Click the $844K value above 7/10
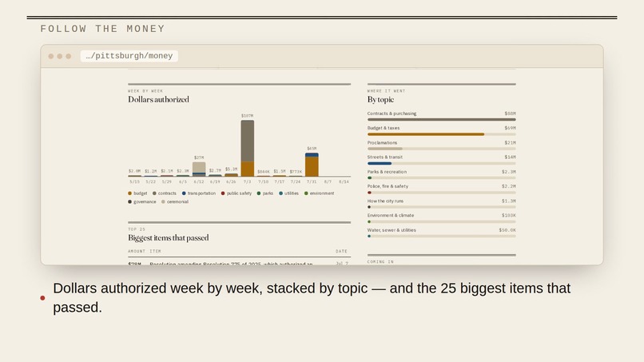 pyautogui.click(x=264, y=172)
